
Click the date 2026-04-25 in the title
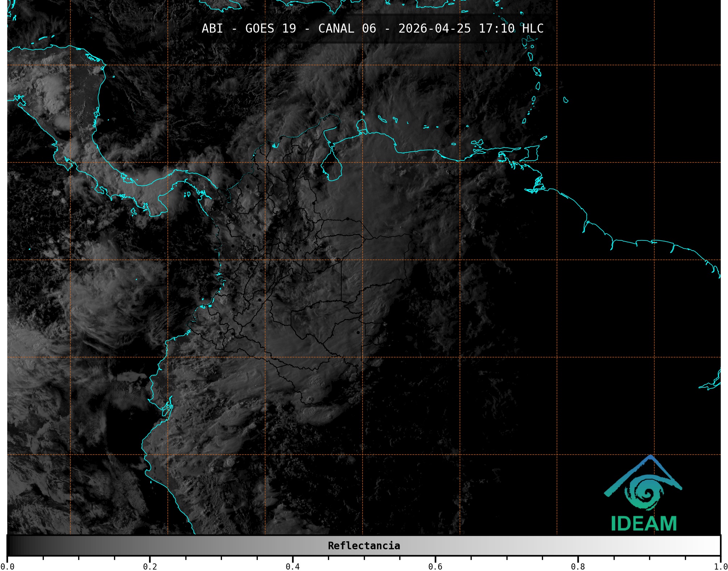(434, 29)
